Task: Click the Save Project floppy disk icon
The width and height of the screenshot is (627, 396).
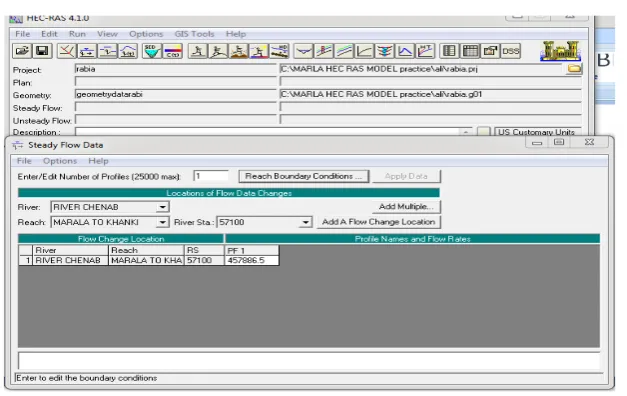Action: point(42,51)
